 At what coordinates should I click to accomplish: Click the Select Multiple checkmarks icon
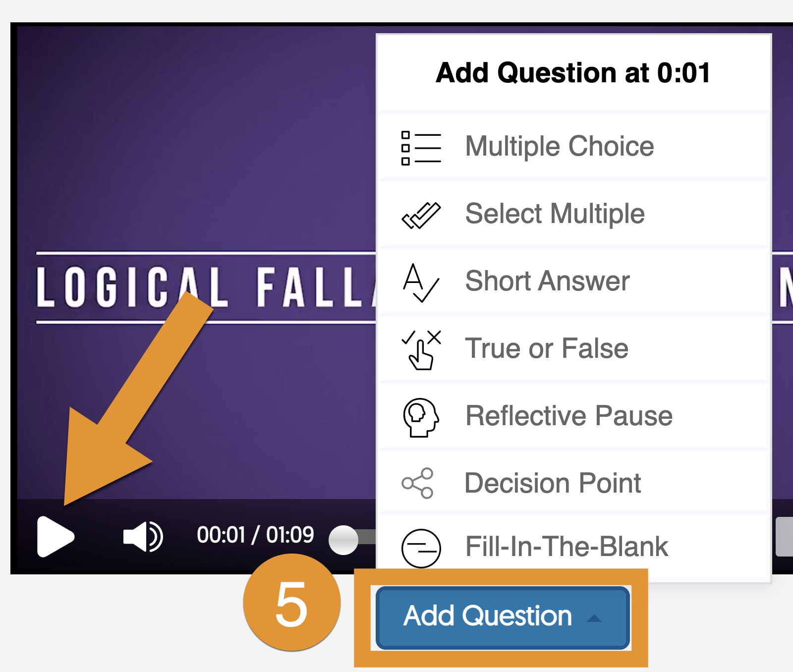click(421, 215)
